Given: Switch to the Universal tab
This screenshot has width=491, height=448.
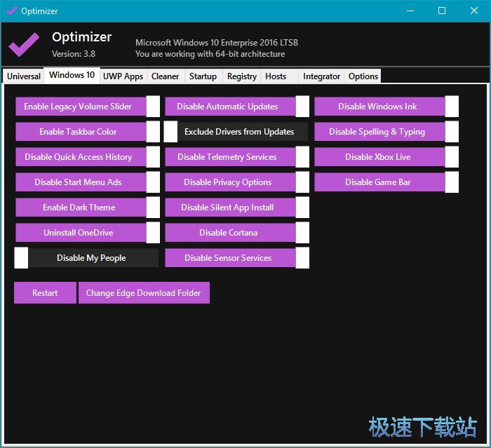Looking at the screenshot, I should pyautogui.click(x=24, y=76).
